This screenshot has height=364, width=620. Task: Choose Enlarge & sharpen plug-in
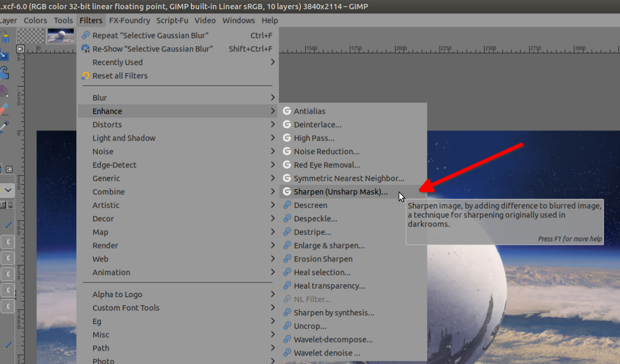pos(353,245)
